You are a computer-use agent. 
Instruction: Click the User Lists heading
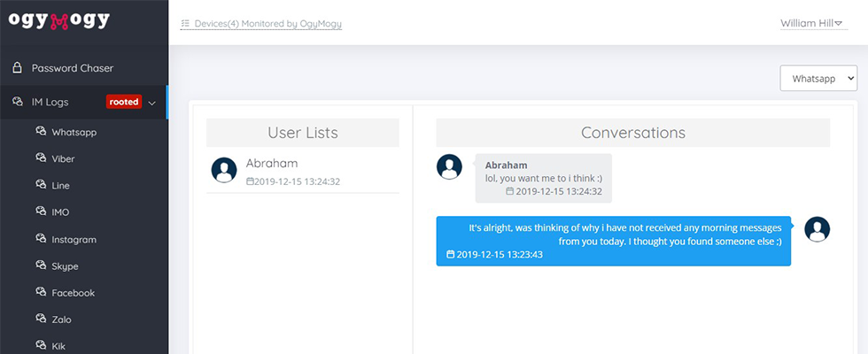point(303,133)
